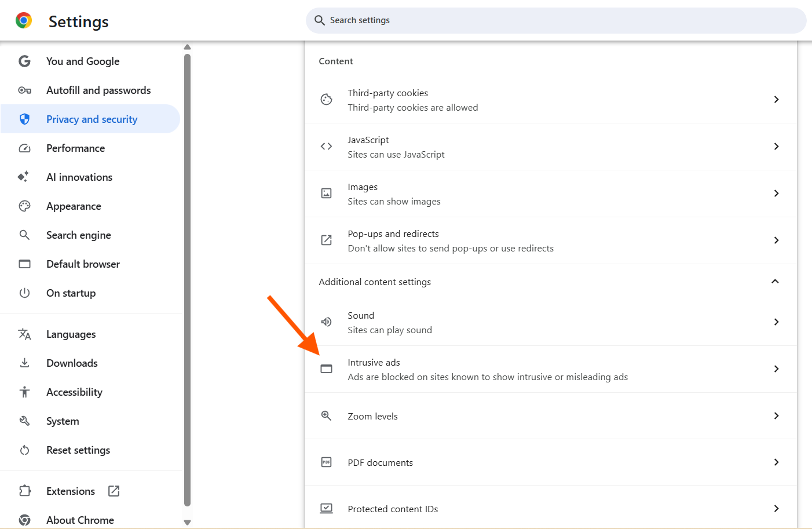Open Intrusive ads via its chevron arrow
The width and height of the screenshot is (812, 529).
[777, 369]
